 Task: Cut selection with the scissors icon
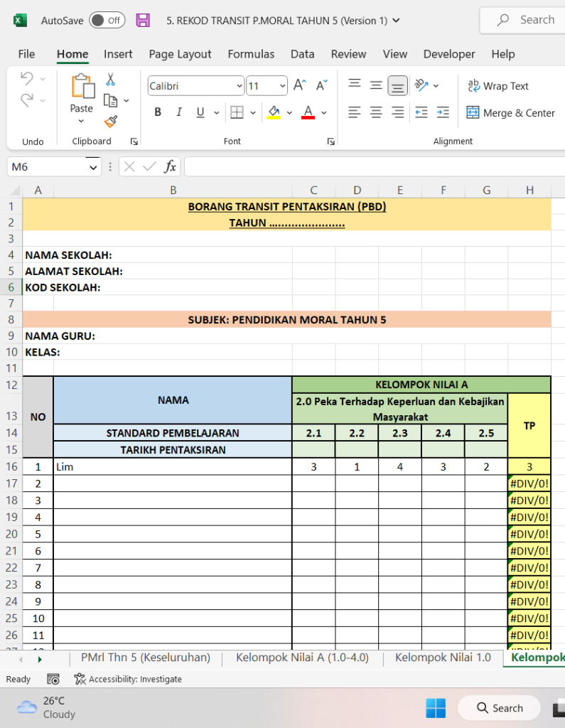coord(111,79)
